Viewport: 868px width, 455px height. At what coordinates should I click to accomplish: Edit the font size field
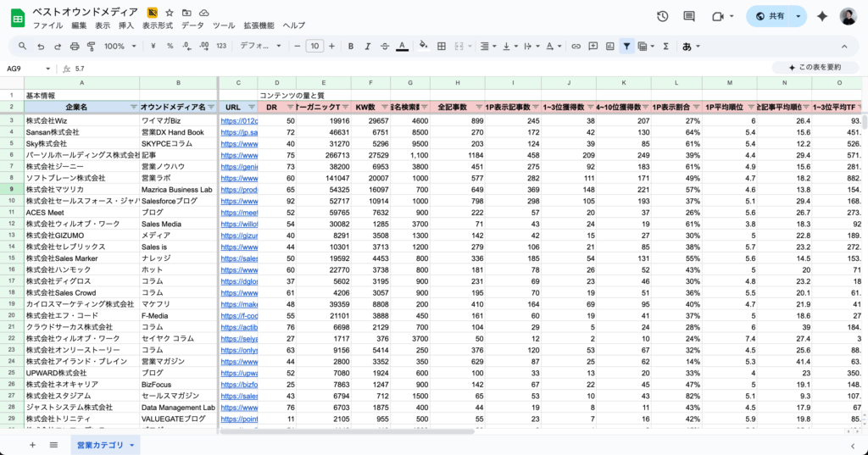[314, 47]
